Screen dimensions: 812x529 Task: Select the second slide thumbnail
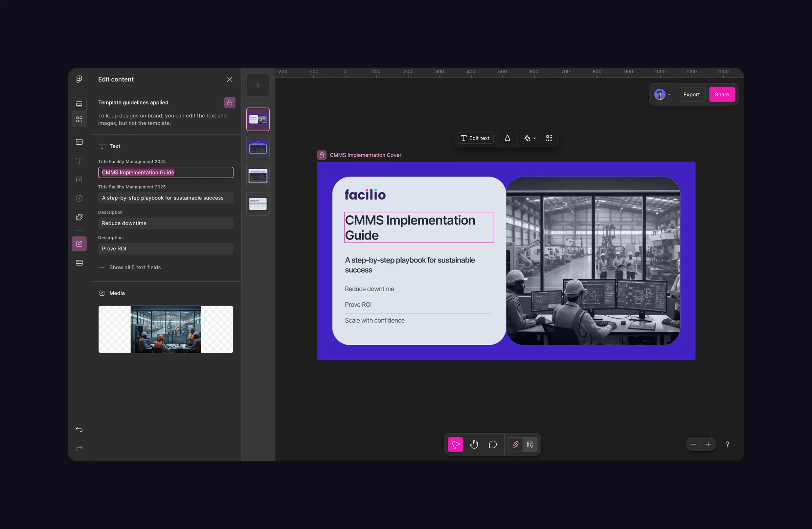[258, 148]
